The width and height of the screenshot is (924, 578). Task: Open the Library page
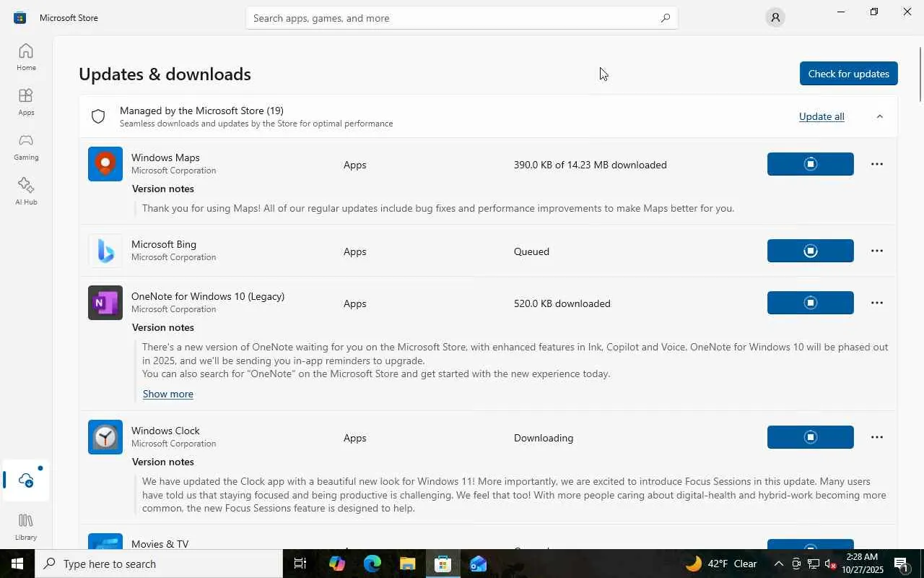[x=26, y=527]
